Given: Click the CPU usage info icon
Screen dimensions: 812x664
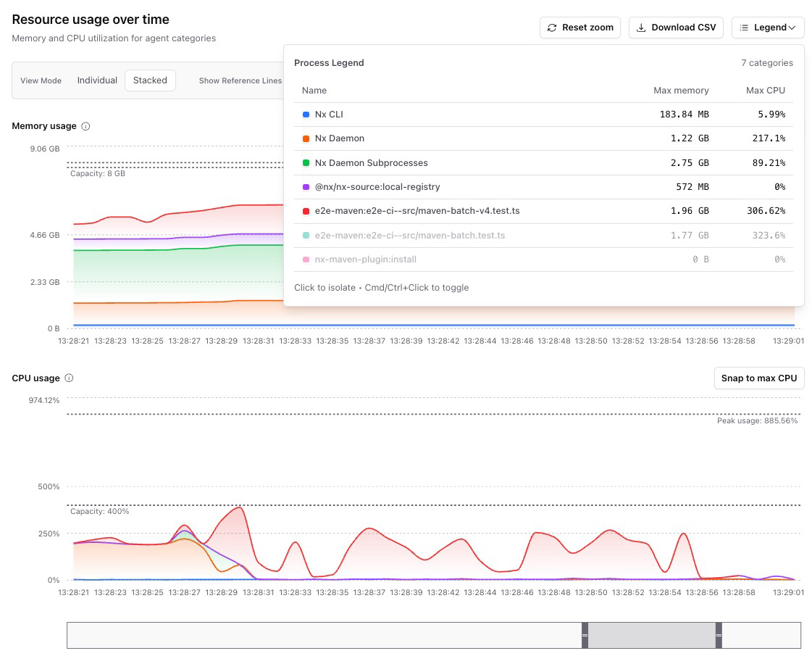Looking at the screenshot, I should [70, 378].
